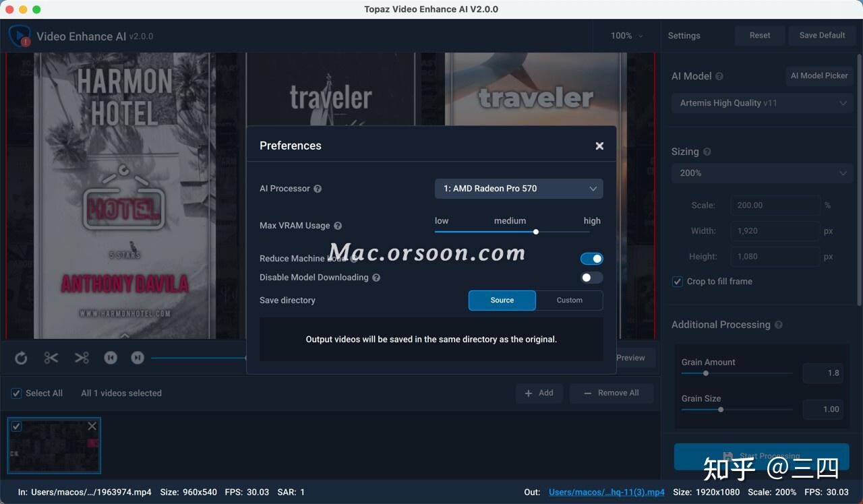Open the 100% zoom dropdown

coord(627,36)
